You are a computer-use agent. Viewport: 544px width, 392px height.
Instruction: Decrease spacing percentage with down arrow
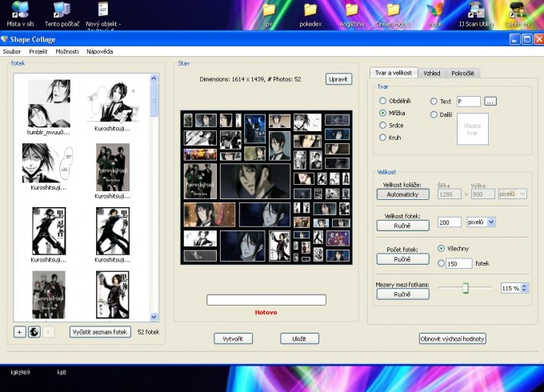point(524,290)
